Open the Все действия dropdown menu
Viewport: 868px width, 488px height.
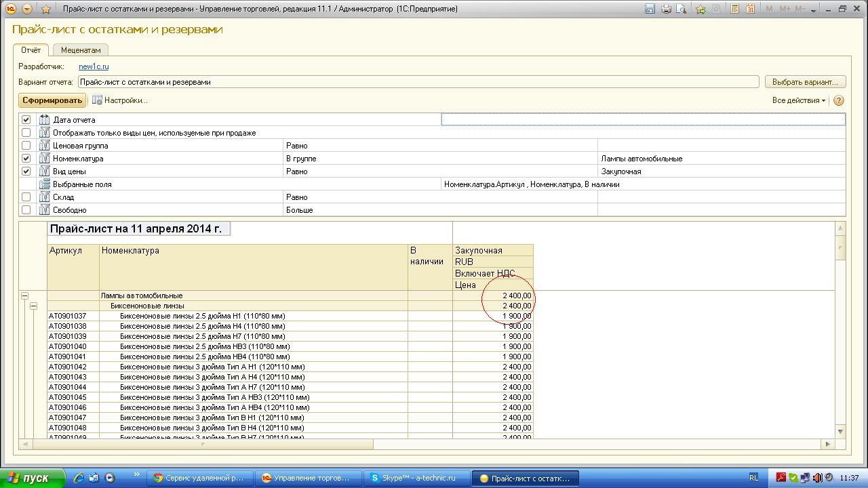coord(799,100)
